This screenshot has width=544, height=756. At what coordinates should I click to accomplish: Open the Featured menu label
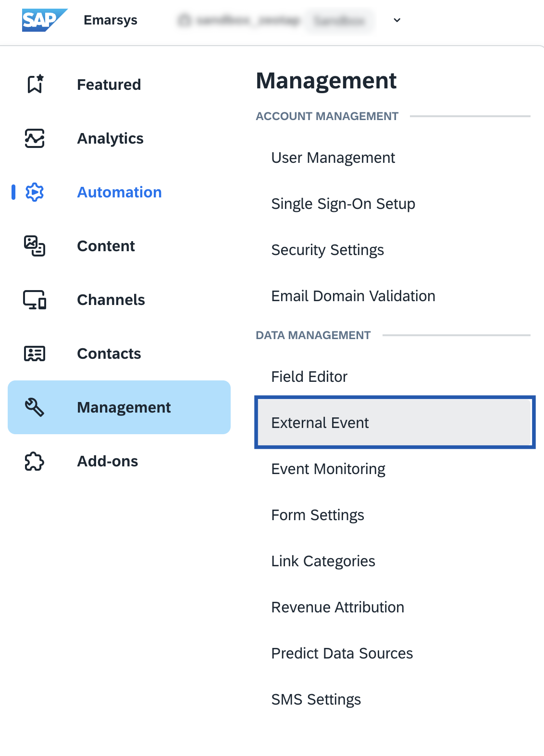pyautogui.click(x=109, y=85)
